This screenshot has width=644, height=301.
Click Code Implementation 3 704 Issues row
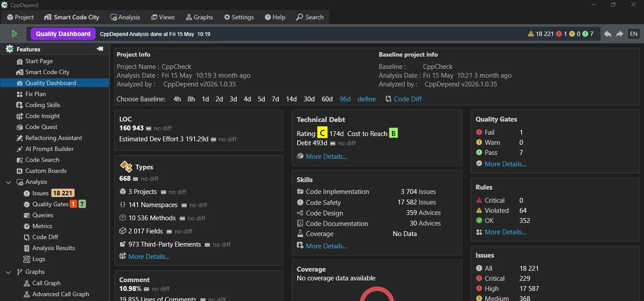(366, 192)
